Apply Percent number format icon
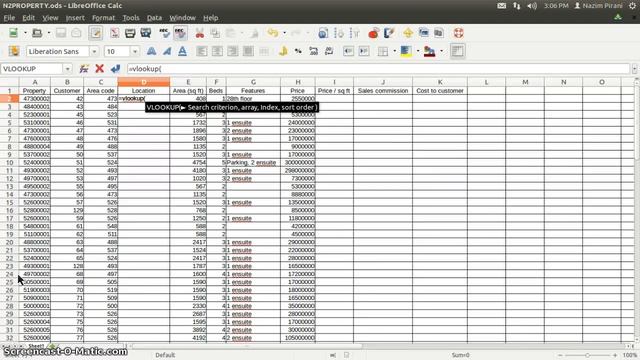This screenshot has width=640, height=360. (x=298, y=51)
